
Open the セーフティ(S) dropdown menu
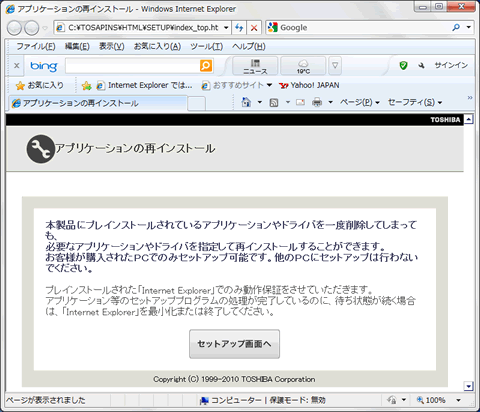click(415, 102)
